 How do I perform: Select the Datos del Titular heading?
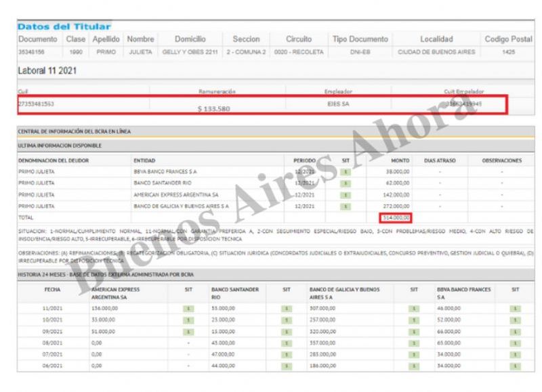pyautogui.click(x=64, y=26)
